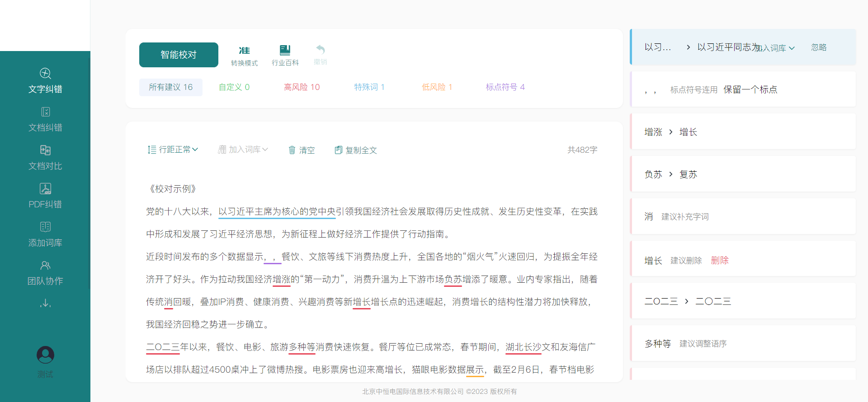This screenshot has width=868, height=402.
Task: Select the 消 建议补充字词 suggestion card
Action: click(x=743, y=216)
